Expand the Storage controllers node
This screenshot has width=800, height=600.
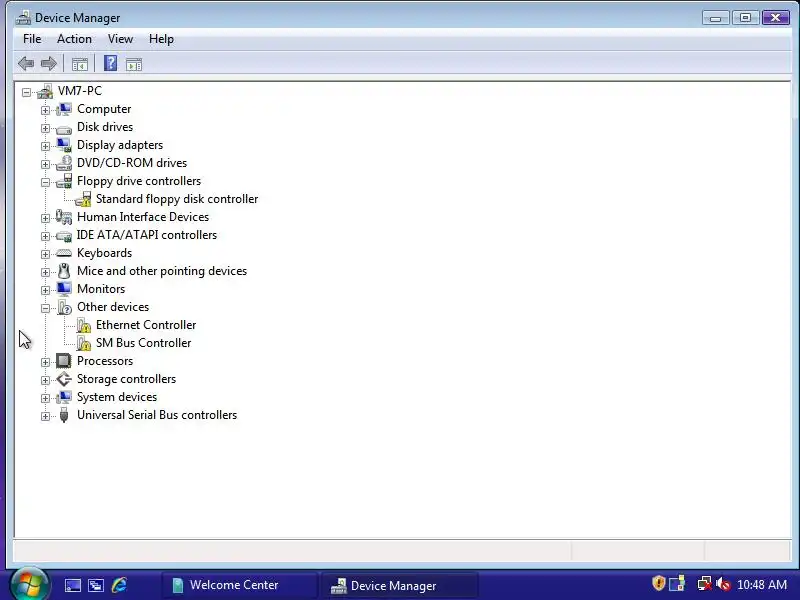pos(45,380)
